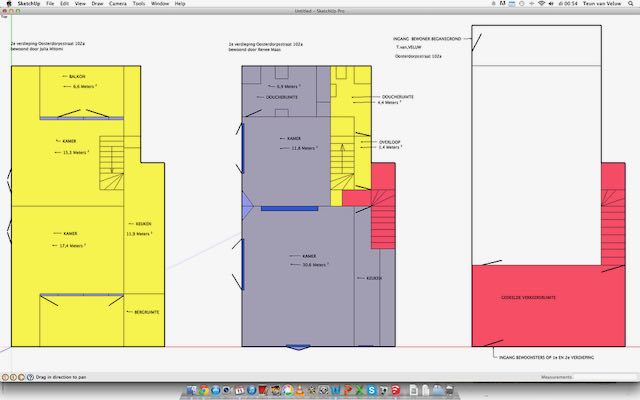This screenshot has height=400, width=640.
Task: Click the third round status bar icon
Action: [21, 377]
